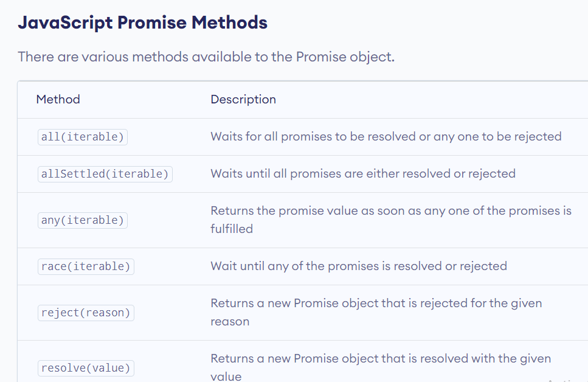The image size is (588, 382).
Task: Click the Description column header
Action: click(x=243, y=99)
